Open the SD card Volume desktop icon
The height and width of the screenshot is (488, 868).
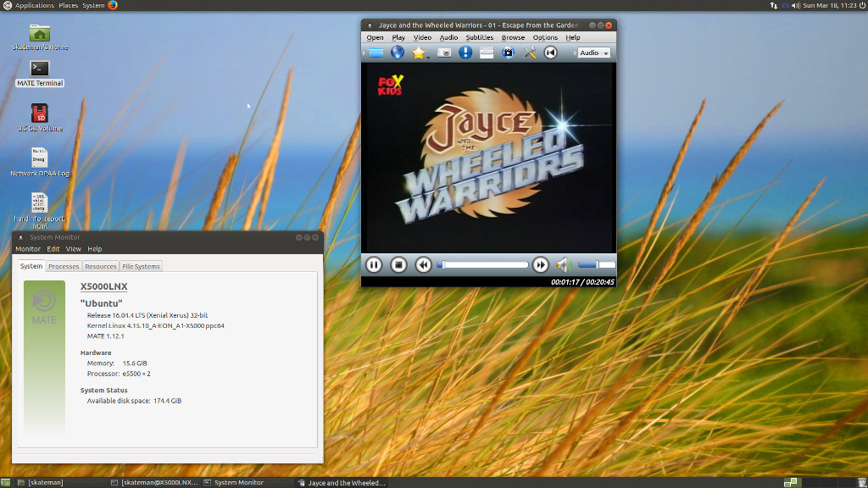(x=40, y=118)
